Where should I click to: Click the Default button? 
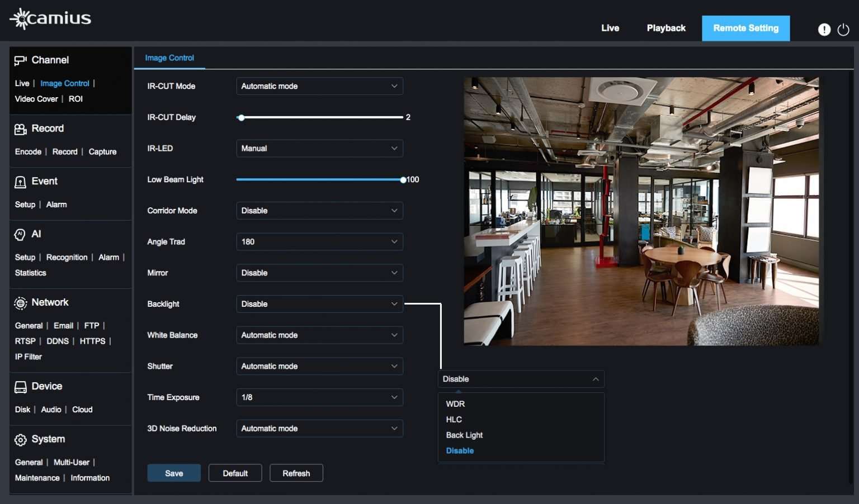coord(235,473)
